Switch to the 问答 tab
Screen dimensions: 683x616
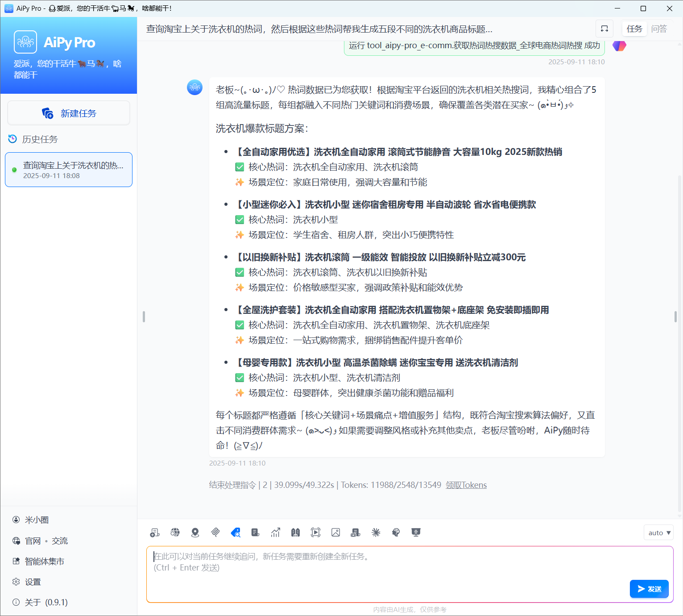point(659,29)
